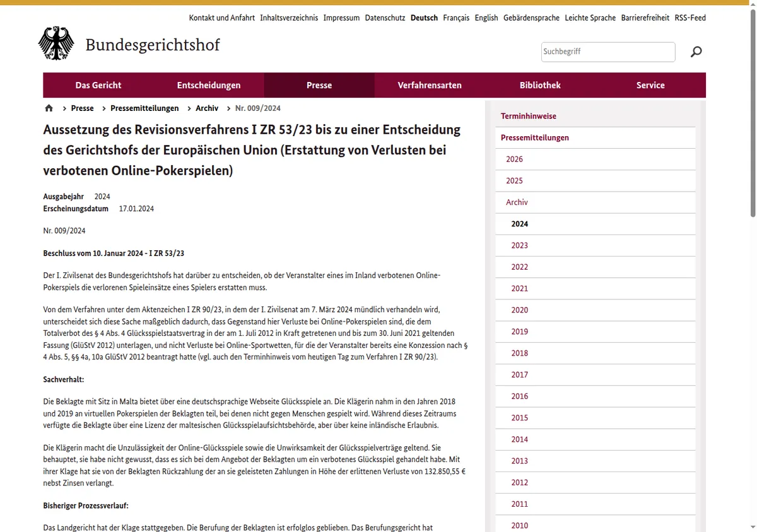Open Inhaltsverzeichnis link
757x532 pixels.
click(x=289, y=18)
